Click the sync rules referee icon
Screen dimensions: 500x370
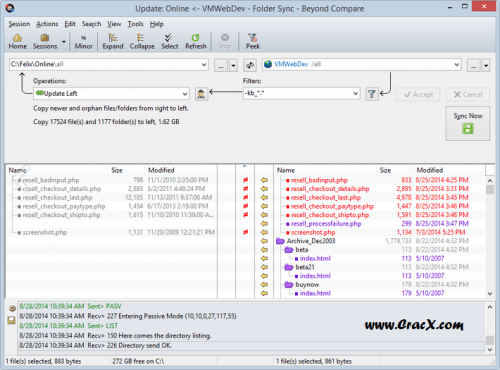[x=201, y=94]
